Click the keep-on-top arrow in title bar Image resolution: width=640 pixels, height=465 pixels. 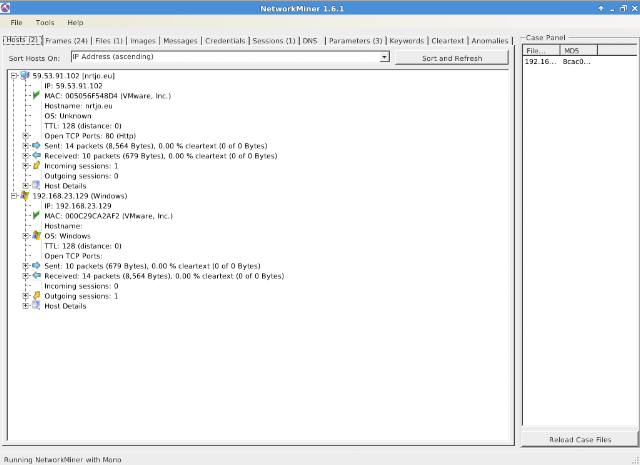601,8
